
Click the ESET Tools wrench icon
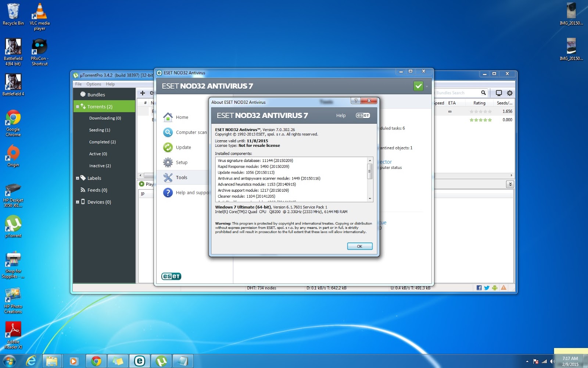coord(168,177)
